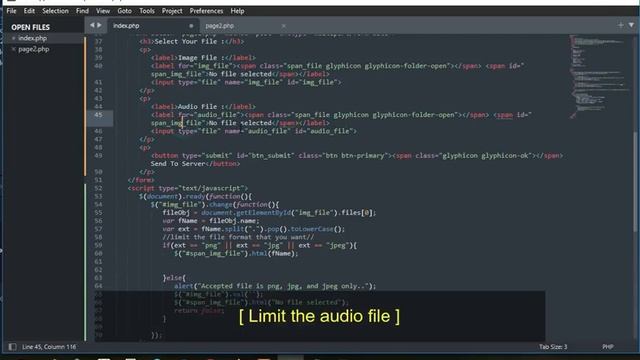The image size is (640, 360).
Task: Open the Tools menu
Action: pos(147,11)
